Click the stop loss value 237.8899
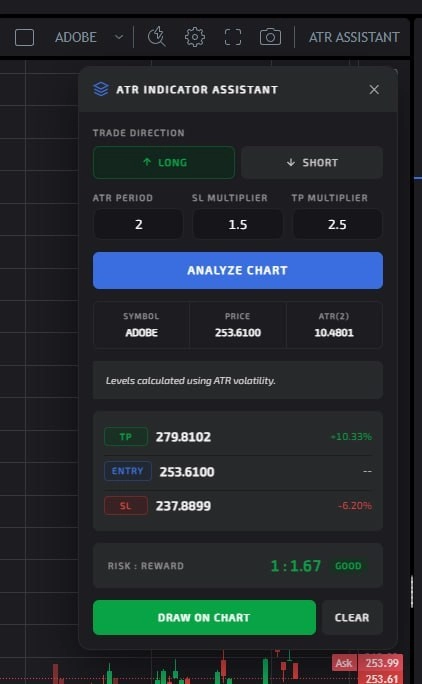This screenshot has width=422, height=684. point(183,506)
